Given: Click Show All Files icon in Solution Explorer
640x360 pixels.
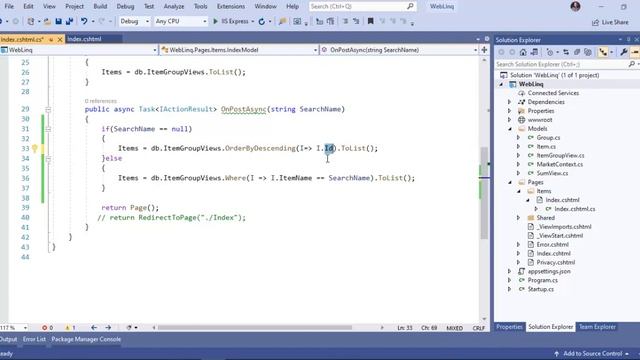Looking at the screenshot, I should pos(588,52).
